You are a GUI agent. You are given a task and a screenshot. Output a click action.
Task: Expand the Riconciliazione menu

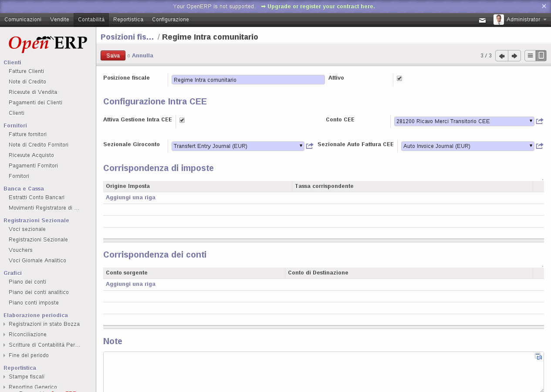coord(27,335)
